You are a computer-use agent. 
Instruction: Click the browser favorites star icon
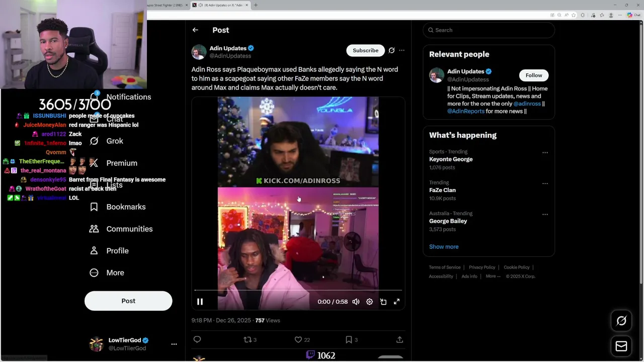click(x=574, y=15)
